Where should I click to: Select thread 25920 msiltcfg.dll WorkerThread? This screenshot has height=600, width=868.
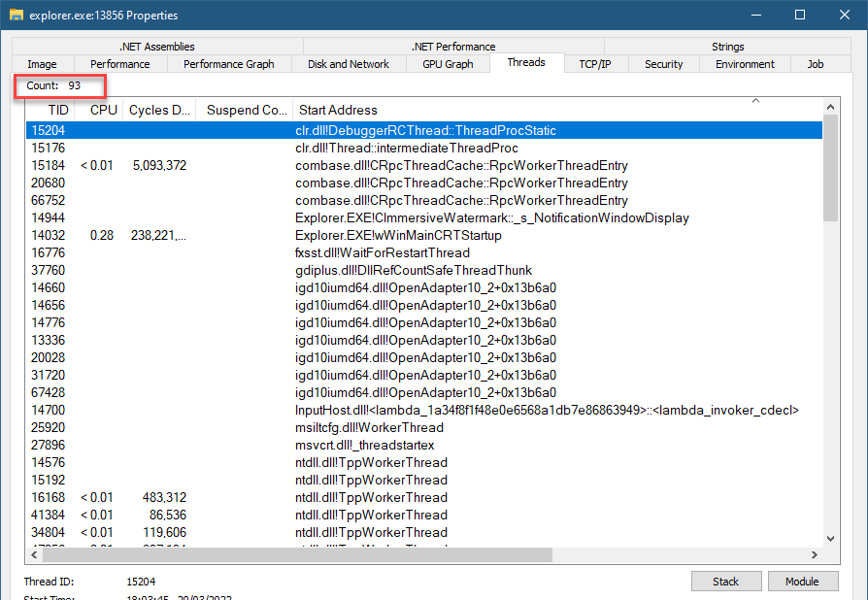click(369, 428)
